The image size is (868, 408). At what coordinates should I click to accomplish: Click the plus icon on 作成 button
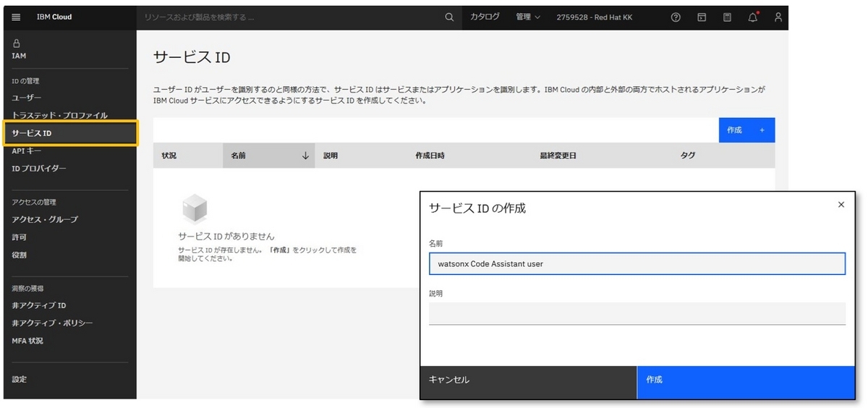(762, 130)
